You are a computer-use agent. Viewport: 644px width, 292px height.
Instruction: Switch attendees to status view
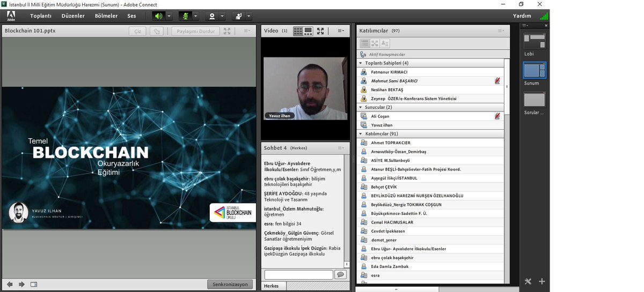pyautogui.click(x=385, y=43)
